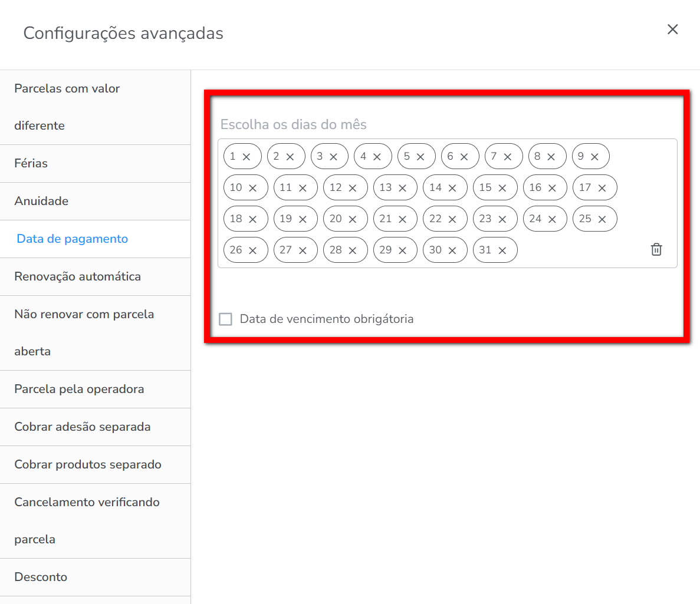Screen dimensions: 700x604
Task: Remove day 20 chip with X
Action: pos(353,219)
